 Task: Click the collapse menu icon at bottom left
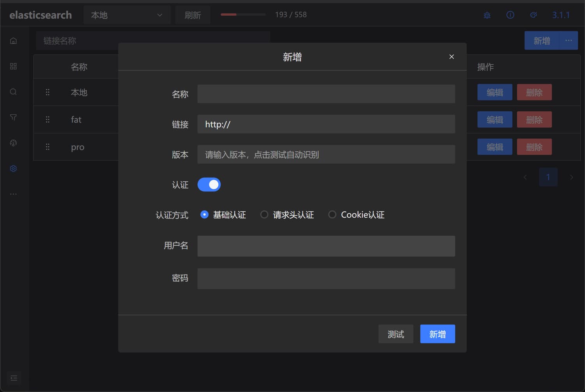pyautogui.click(x=14, y=378)
